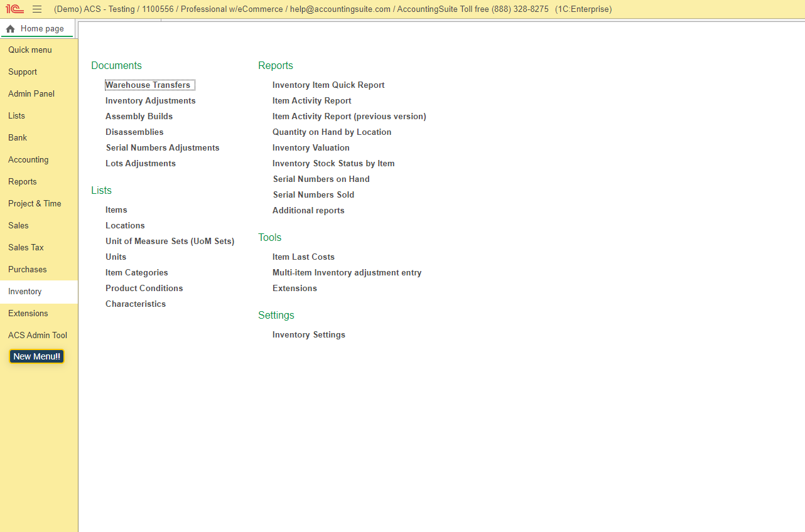Image resolution: width=805 pixels, height=532 pixels.
Task: Open Bank section in sidebar
Action: click(x=39, y=138)
